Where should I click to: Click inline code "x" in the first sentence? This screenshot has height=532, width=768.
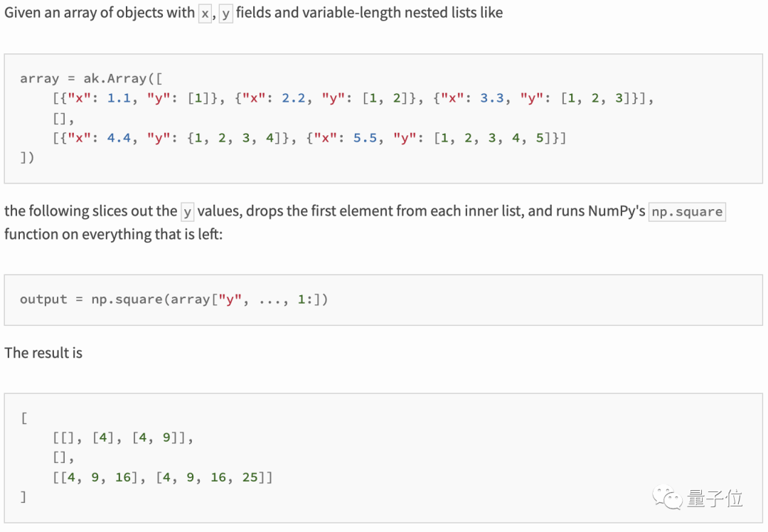206,14
